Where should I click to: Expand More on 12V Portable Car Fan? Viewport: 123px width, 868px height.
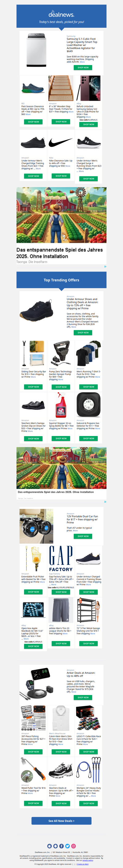(x=75, y=531)
